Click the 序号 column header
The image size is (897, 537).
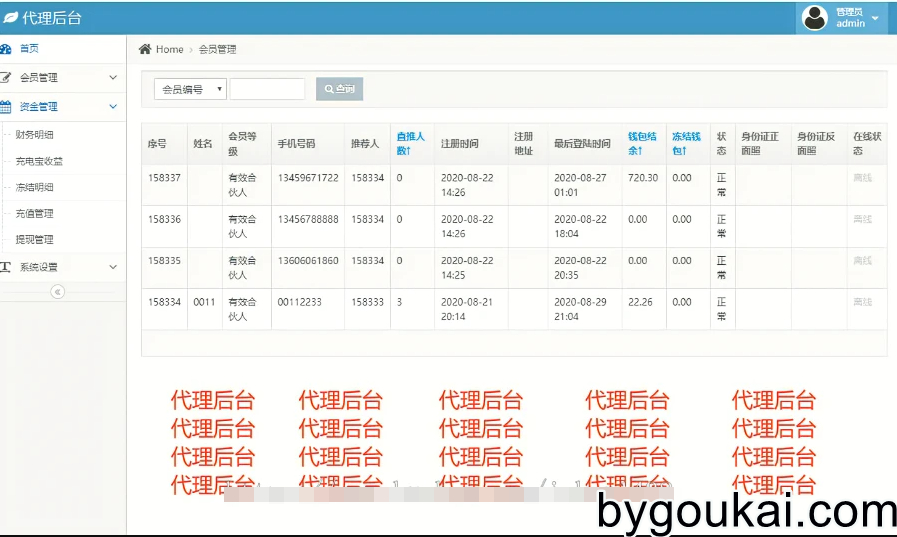point(157,144)
